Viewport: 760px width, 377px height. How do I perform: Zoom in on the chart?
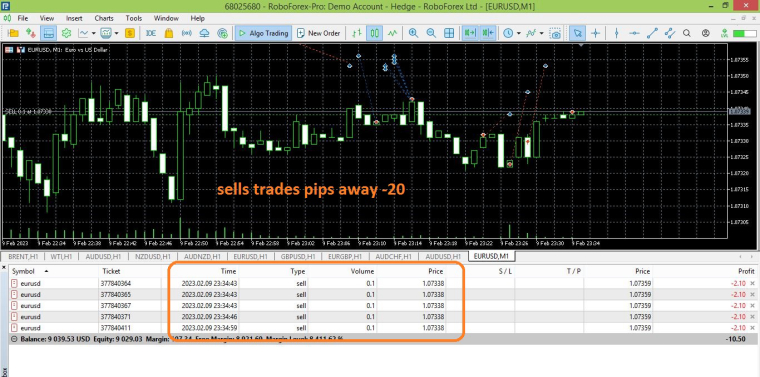pyautogui.click(x=413, y=33)
